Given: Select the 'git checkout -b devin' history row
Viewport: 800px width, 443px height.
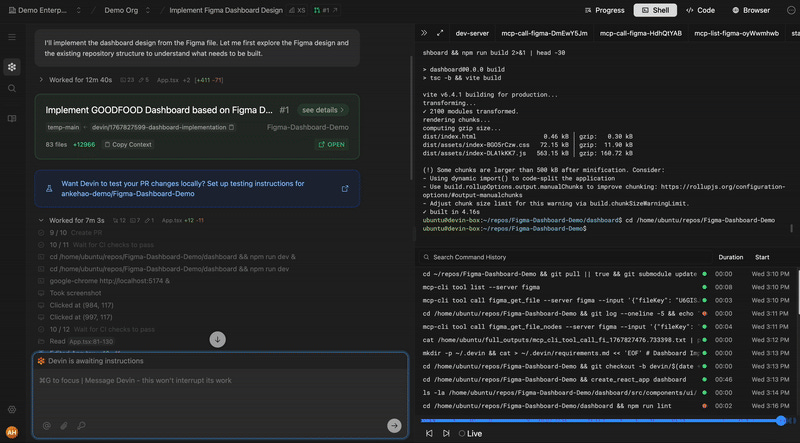Looking at the screenshot, I should (607, 366).
